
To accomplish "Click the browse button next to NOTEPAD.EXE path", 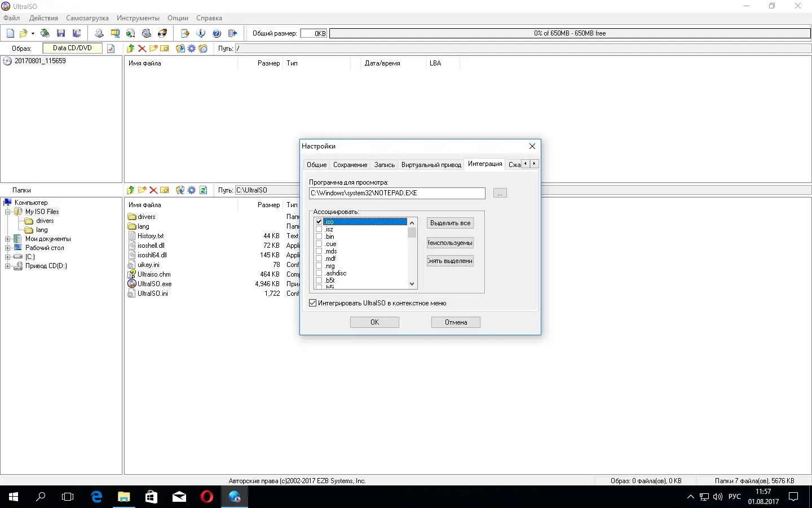I will point(500,193).
